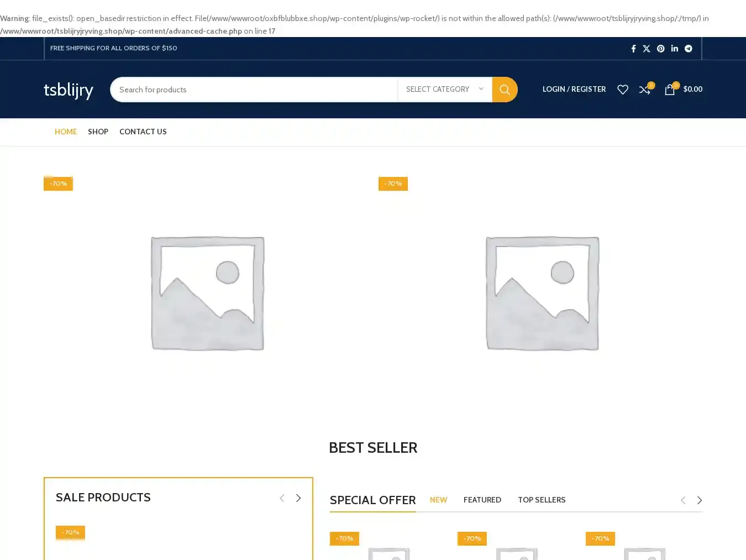The height and width of the screenshot is (560, 746).
Task: Open the X (Twitter) social icon
Action: [x=647, y=49]
